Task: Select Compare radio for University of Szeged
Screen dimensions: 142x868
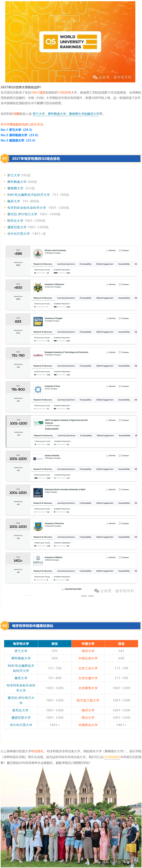Action: point(120,318)
